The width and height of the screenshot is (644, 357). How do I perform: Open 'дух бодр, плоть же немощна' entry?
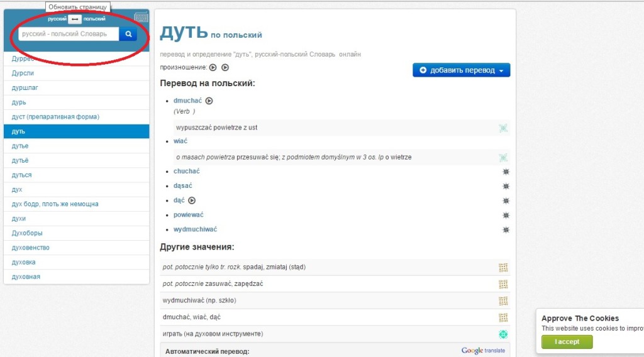(55, 204)
